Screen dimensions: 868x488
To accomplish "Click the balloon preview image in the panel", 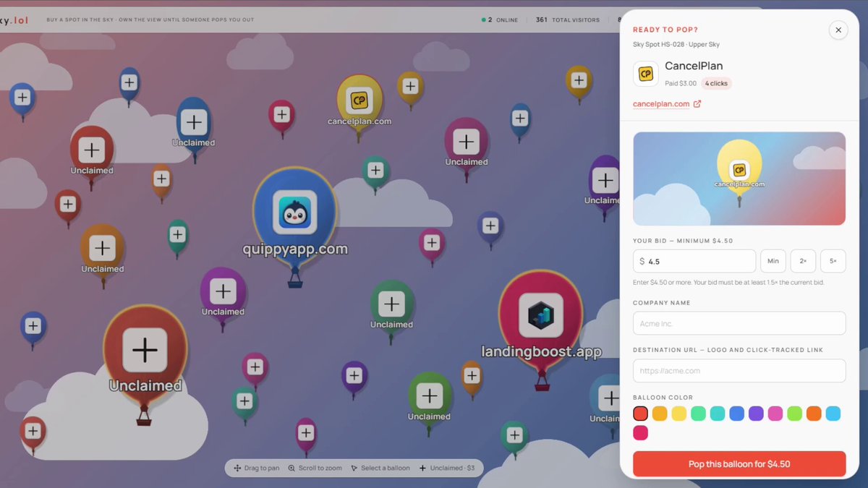I will point(739,179).
